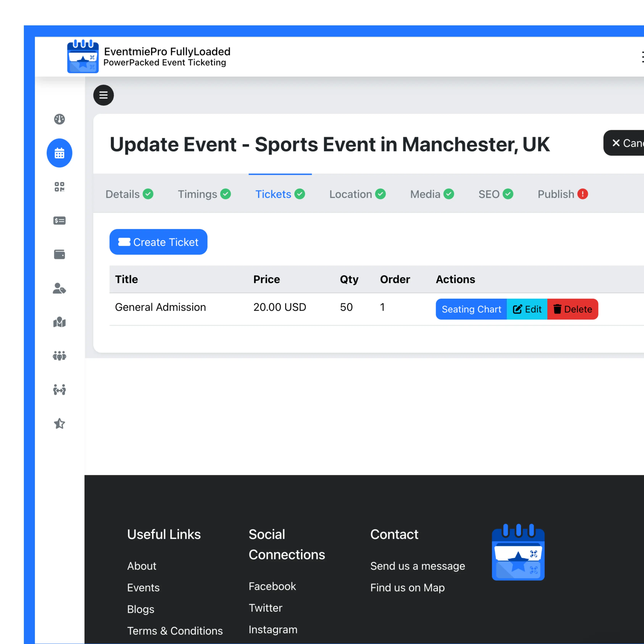
Task: Click the EventmiePro calendar logo in header
Action: (x=83, y=56)
